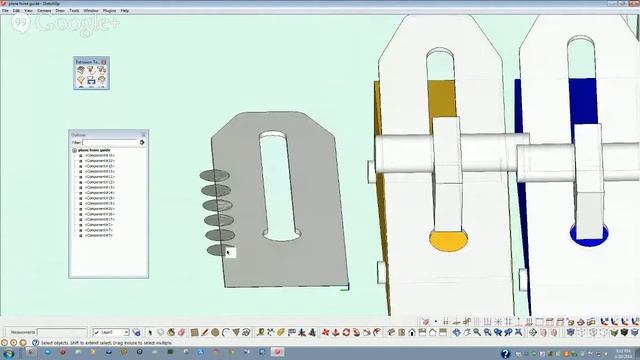Click the Measurements input box
The height and width of the screenshot is (360, 640).
(62, 332)
